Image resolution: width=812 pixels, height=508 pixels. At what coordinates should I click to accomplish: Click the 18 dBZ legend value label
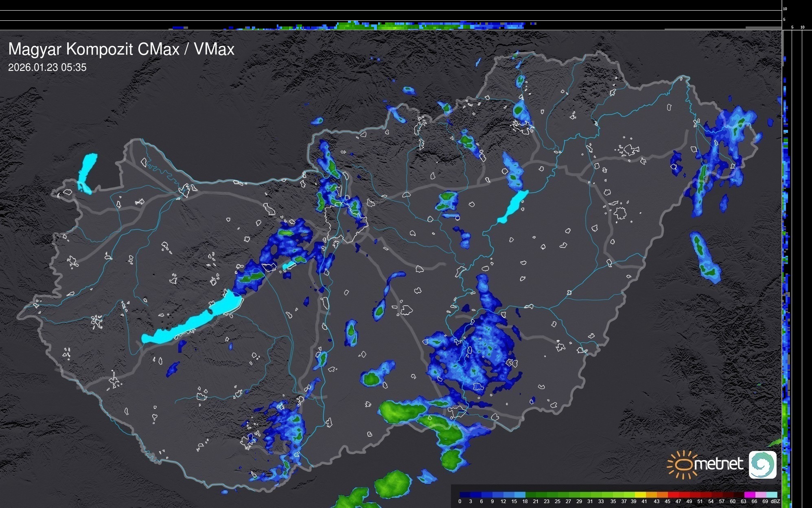click(525, 501)
